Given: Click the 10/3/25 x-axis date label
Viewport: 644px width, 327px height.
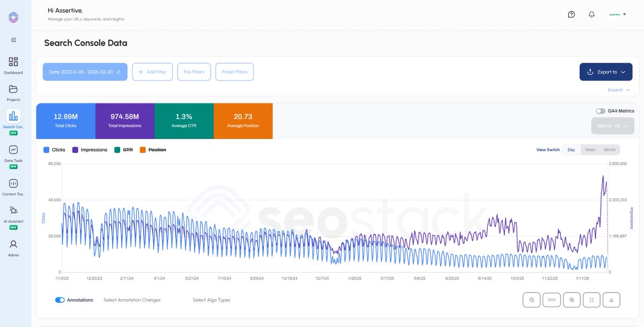Looking at the screenshot, I should pyautogui.click(x=517, y=278).
